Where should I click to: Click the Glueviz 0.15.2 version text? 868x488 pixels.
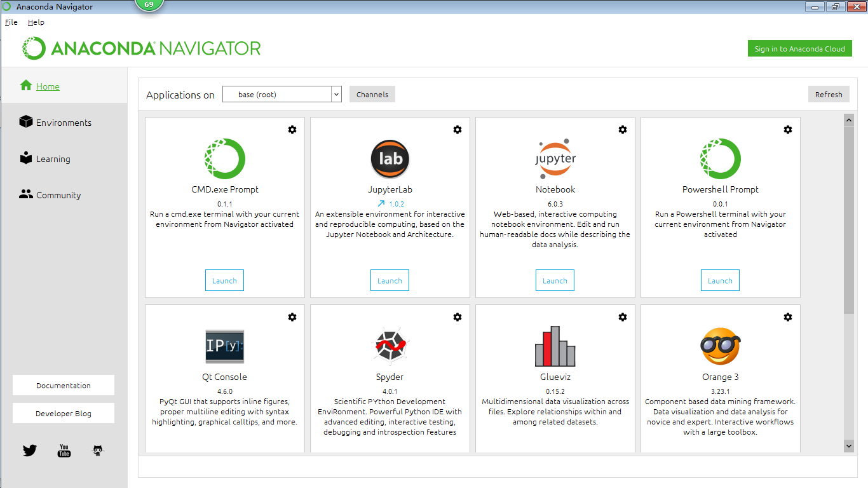click(555, 391)
